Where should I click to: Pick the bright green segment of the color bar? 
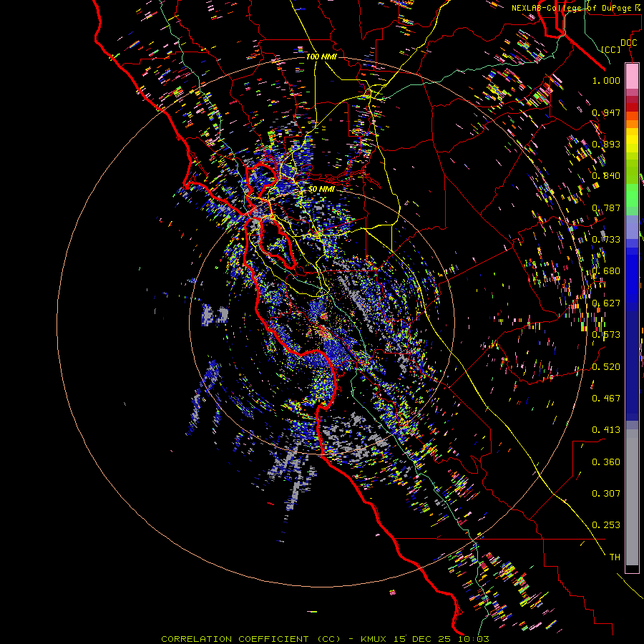632,195
